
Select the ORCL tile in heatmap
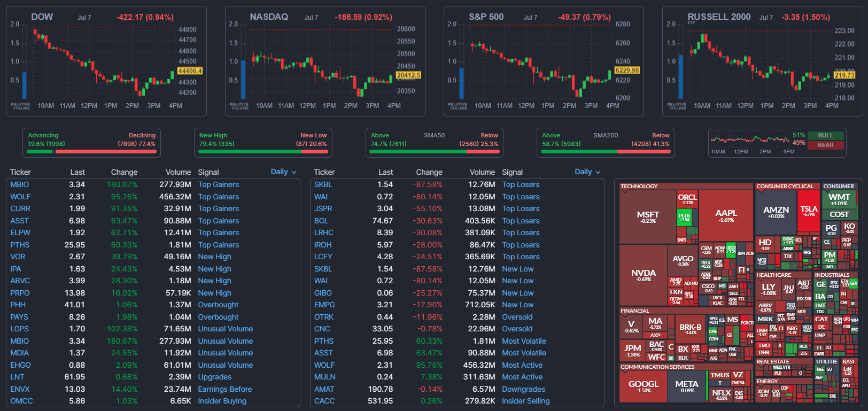tap(687, 199)
